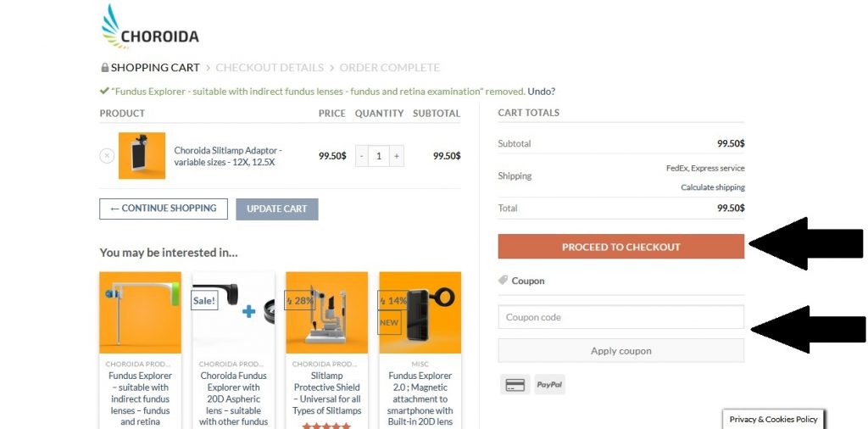Screen dimensions: 868x429
Task: Increase quantity with plus button
Action: click(x=397, y=156)
